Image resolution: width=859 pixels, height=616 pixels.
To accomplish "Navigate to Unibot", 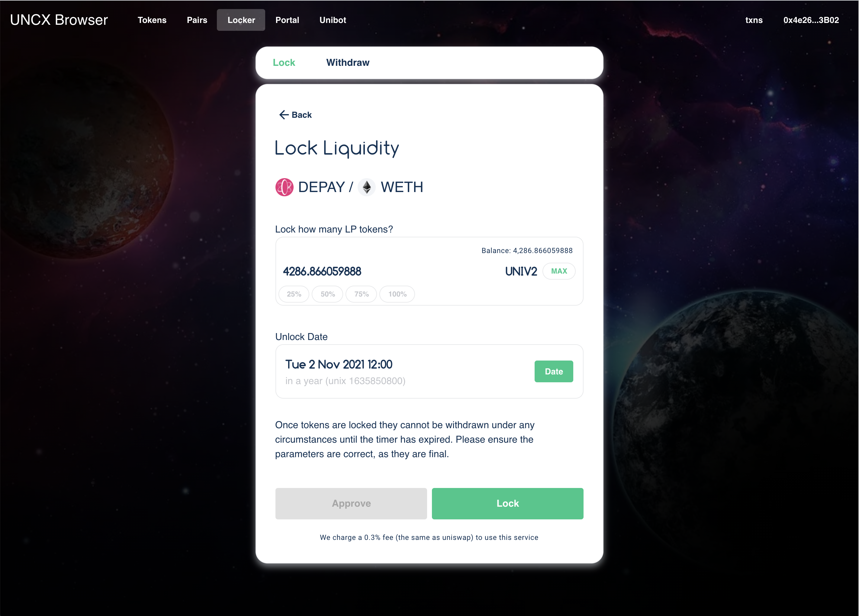I will pos(333,20).
